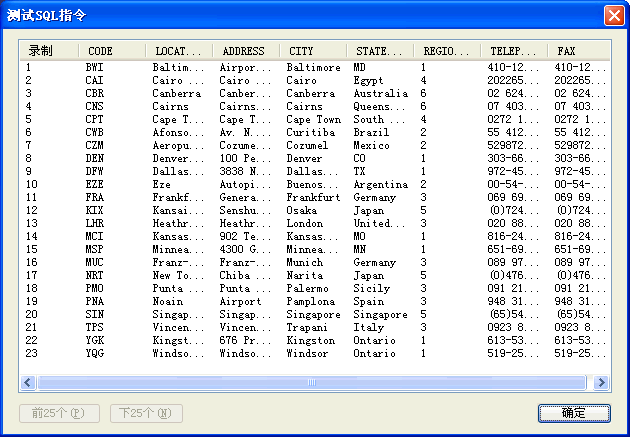Click the Australia state cell
630x437 pixels.
(x=380, y=94)
